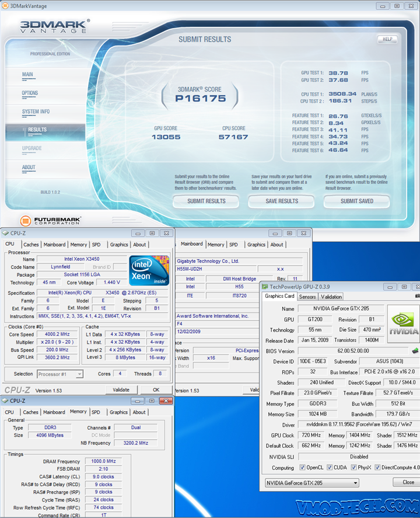
Task: Toggle the PhysX checkbox
Action: tap(353, 467)
